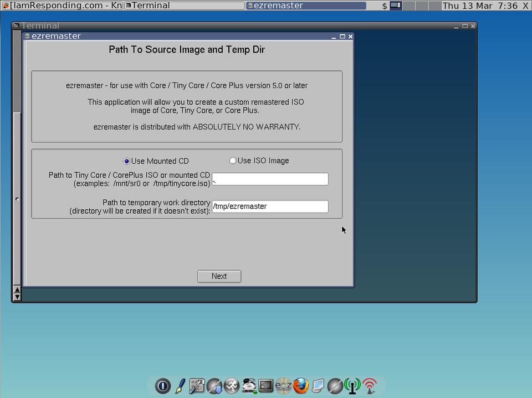532x398 pixels.
Task: Click the Terminal scrollbar up arrow
Action: click(17, 290)
